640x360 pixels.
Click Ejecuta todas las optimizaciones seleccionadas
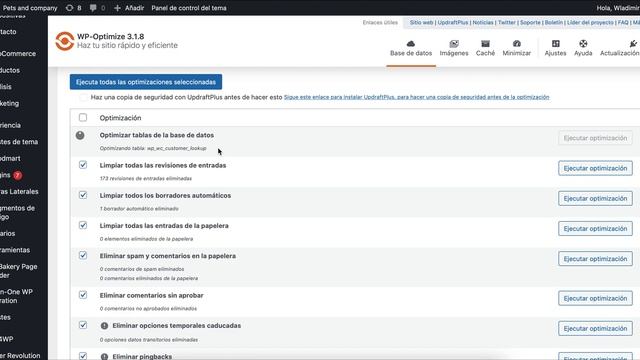(146, 82)
